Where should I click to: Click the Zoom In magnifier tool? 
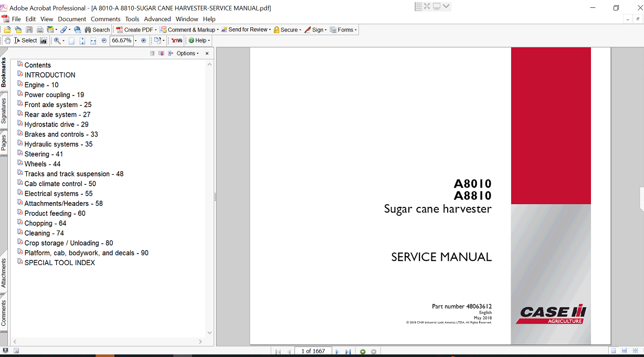coord(58,40)
